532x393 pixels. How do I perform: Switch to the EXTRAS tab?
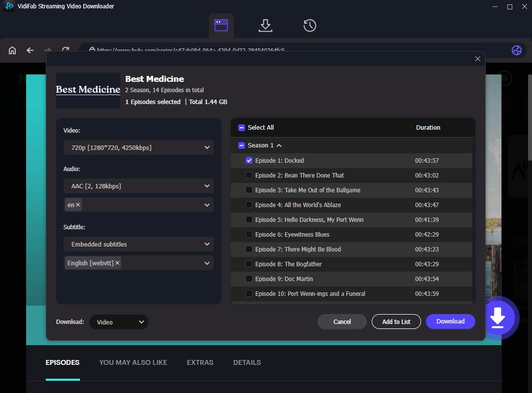coord(200,362)
